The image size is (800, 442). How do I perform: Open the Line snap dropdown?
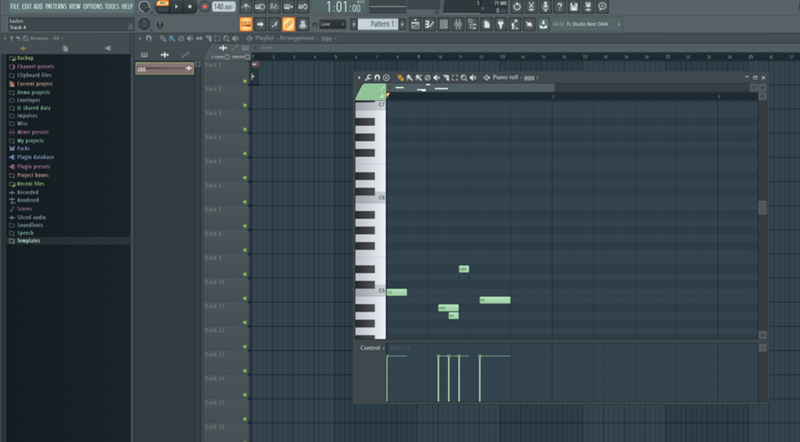pyautogui.click(x=333, y=23)
